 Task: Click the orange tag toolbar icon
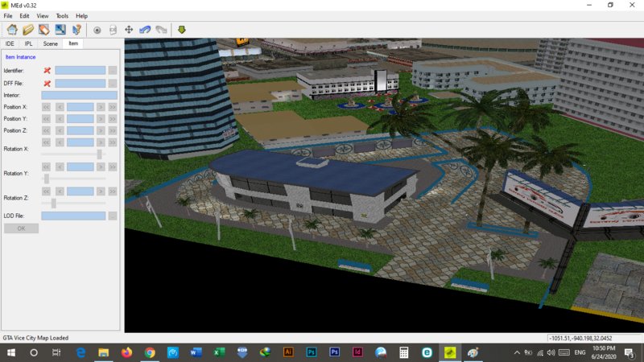pos(44,30)
